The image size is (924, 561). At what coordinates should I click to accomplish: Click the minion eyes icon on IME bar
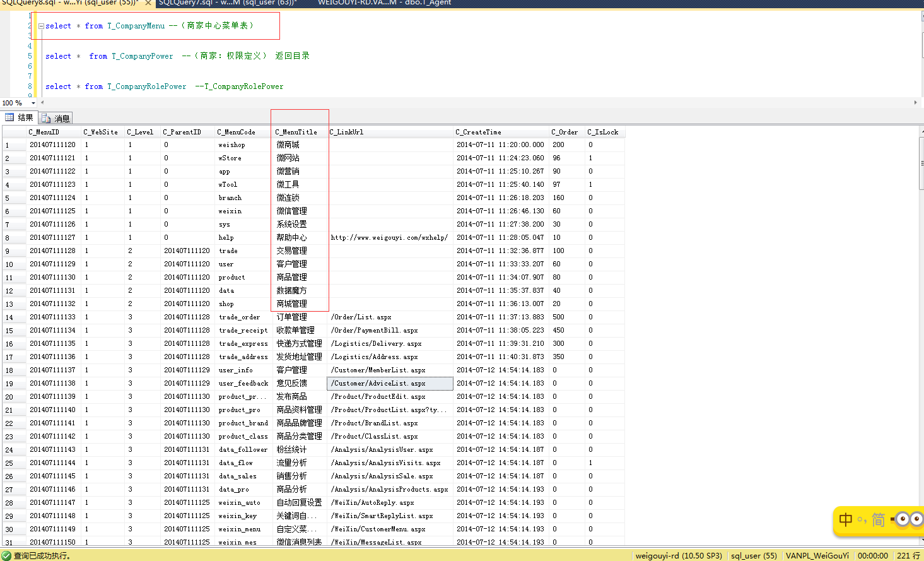pyautogui.click(x=908, y=519)
